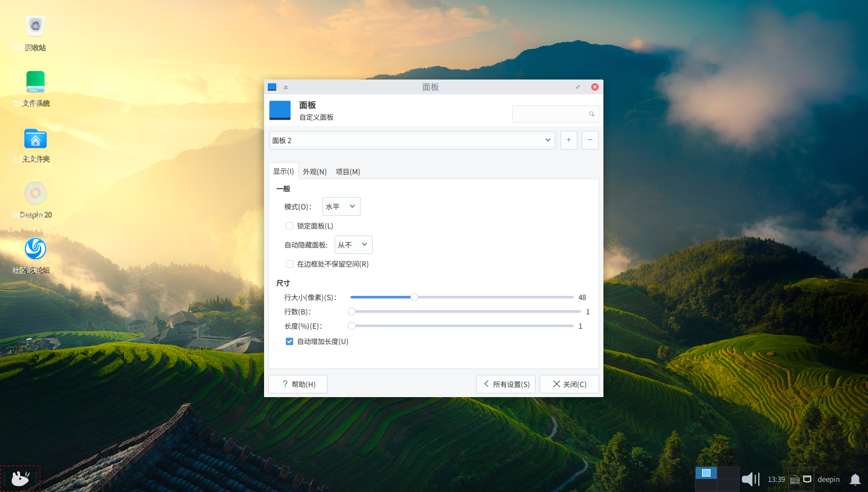The width and height of the screenshot is (868, 492).
Task: Click the volume speaker icon in panel
Action: click(750, 479)
